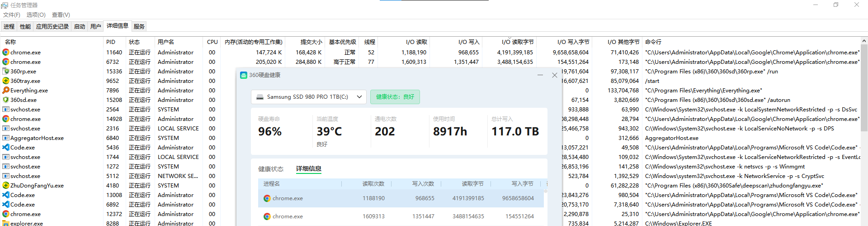Click the 360rp.exe shield icon
868x226 pixels.
6,72
